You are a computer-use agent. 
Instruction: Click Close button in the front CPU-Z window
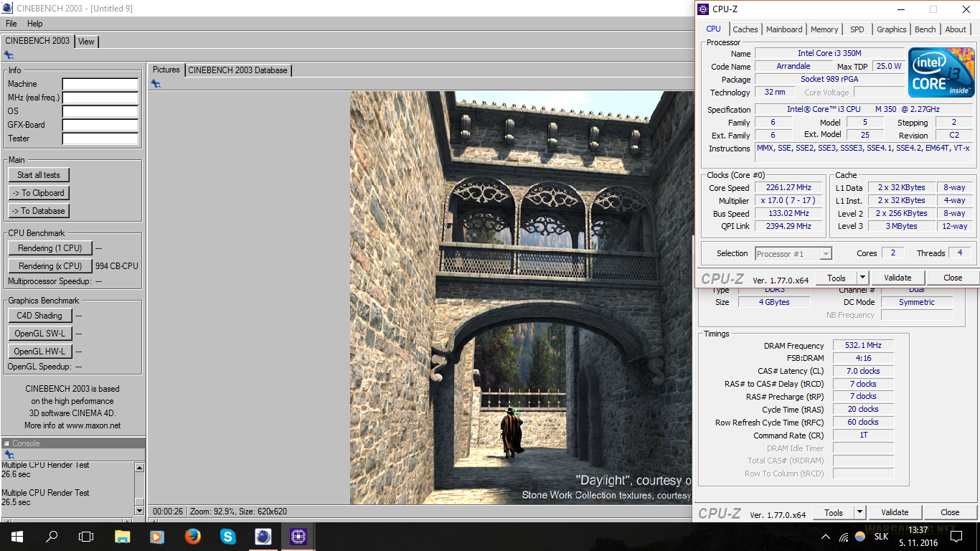click(x=953, y=278)
